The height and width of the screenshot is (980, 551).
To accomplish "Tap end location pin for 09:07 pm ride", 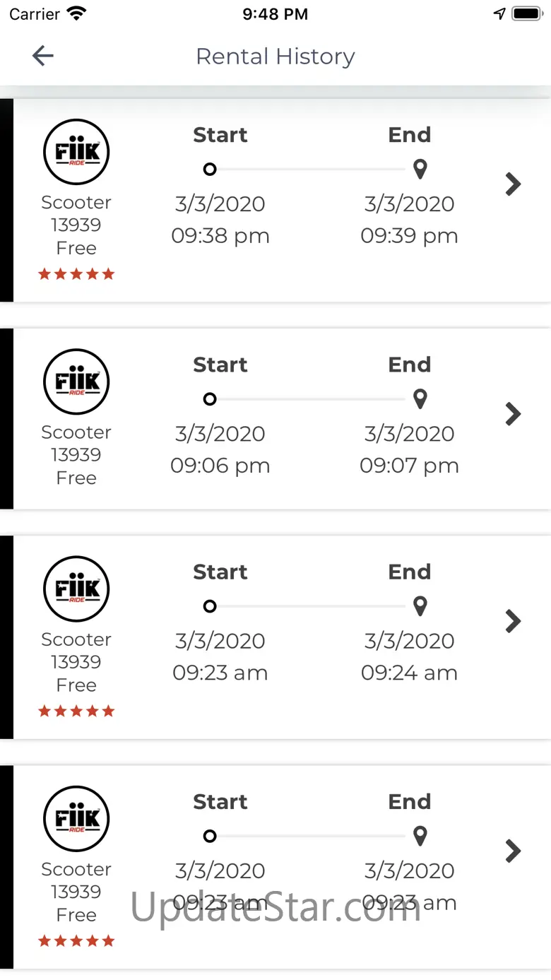I will click(420, 399).
